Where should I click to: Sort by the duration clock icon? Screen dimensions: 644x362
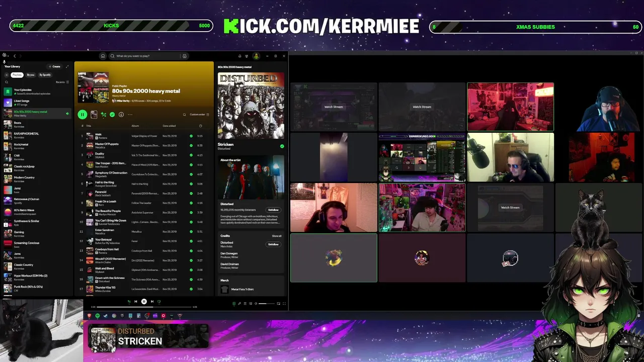click(200, 126)
